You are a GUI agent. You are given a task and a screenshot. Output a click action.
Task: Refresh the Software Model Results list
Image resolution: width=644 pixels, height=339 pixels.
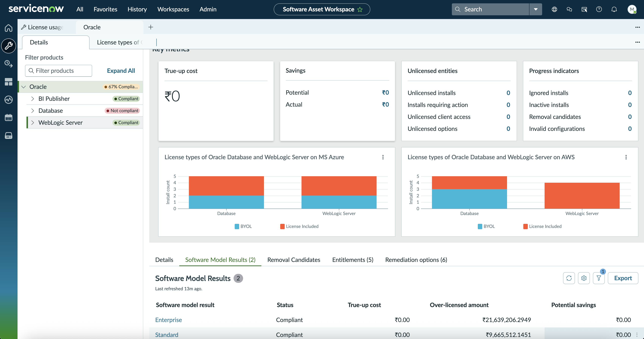coord(569,278)
